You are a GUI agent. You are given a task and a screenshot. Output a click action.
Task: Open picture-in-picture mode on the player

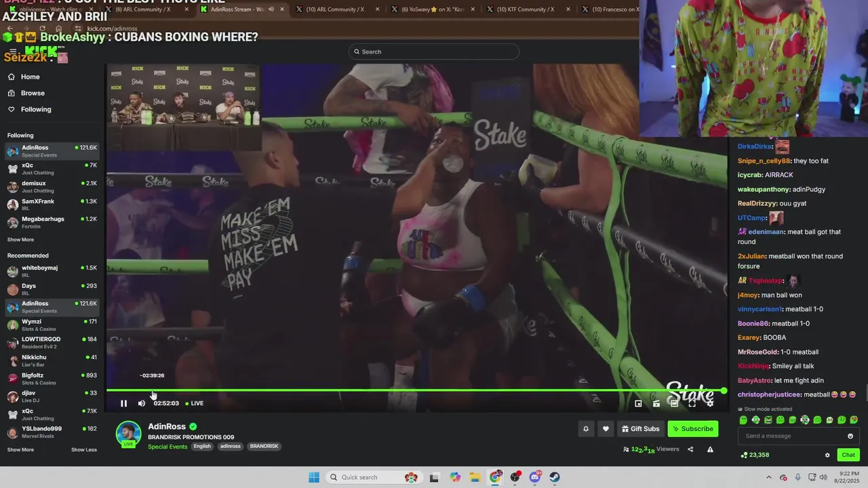[638, 403]
